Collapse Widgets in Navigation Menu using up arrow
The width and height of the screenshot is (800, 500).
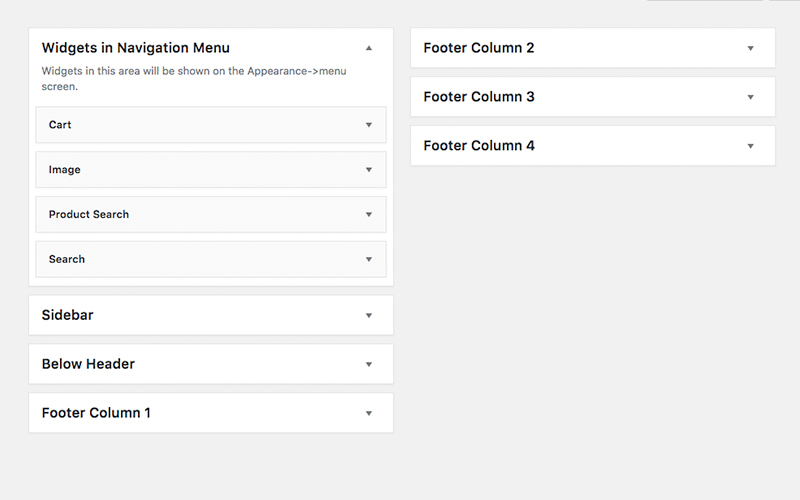click(369, 48)
